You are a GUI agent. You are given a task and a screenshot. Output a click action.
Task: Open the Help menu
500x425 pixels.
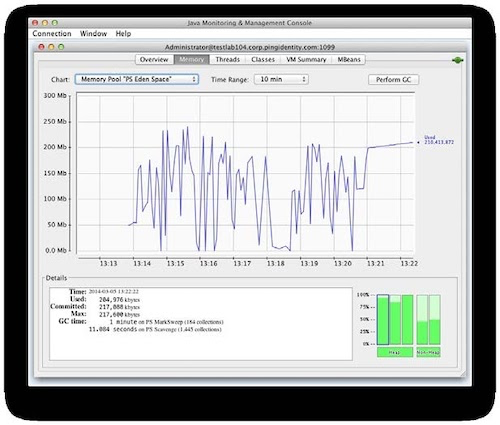click(x=123, y=34)
